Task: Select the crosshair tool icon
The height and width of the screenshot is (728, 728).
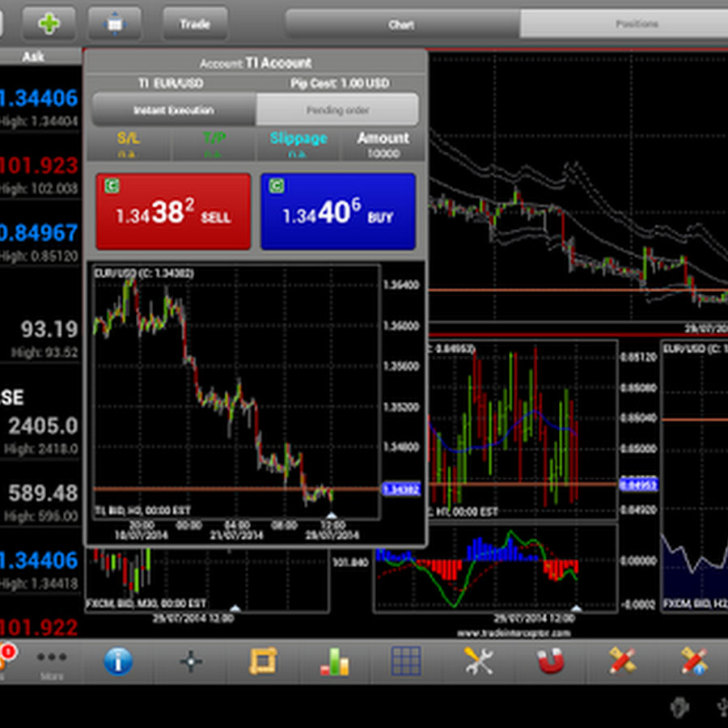Action: pyautogui.click(x=191, y=661)
